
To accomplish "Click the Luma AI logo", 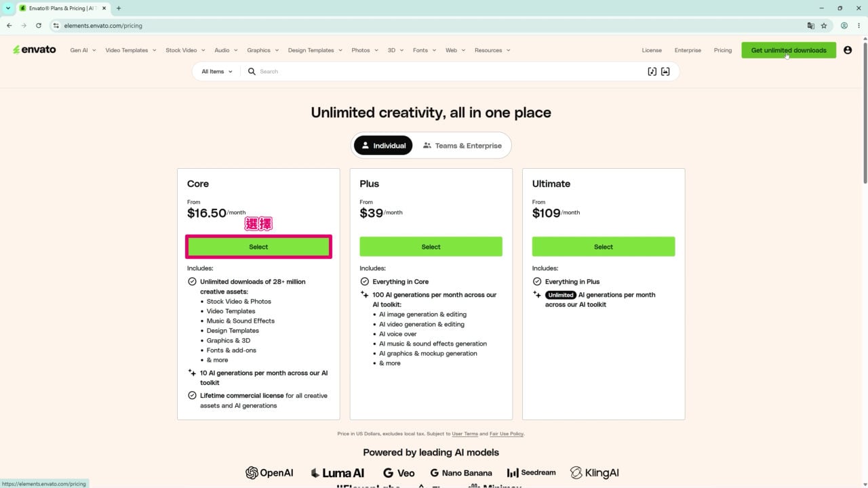I will pyautogui.click(x=337, y=472).
